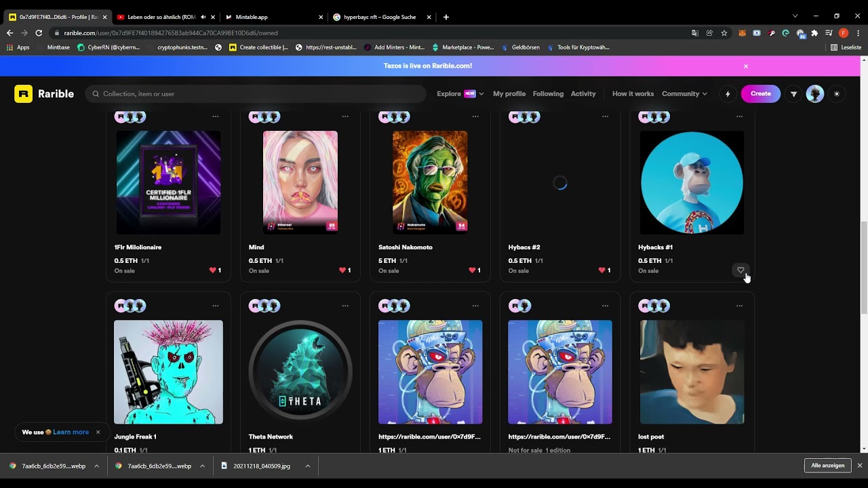Viewport: 868px width, 488px height.
Task: Open options menu on Hybacks #1 card
Action: [x=740, y=117]
